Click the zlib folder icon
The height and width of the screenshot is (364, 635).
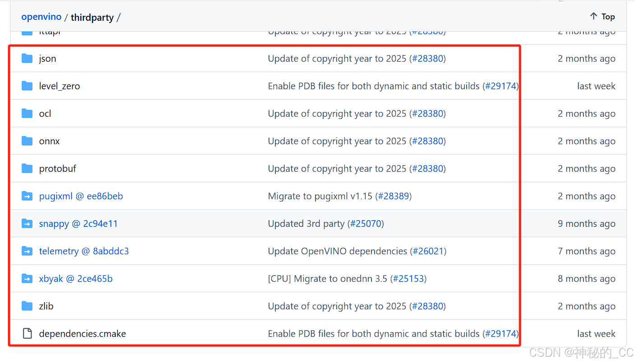click(27, 306)
